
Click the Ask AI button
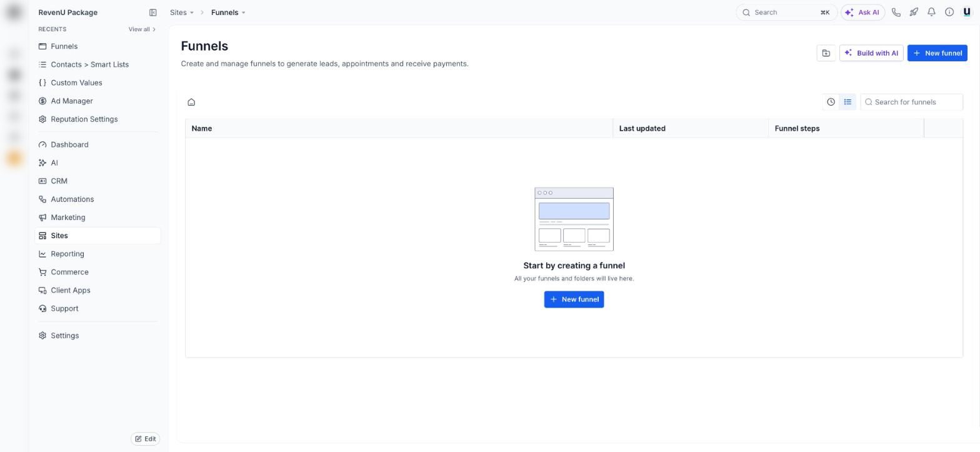pyautogui.click(x=863, y=13)
